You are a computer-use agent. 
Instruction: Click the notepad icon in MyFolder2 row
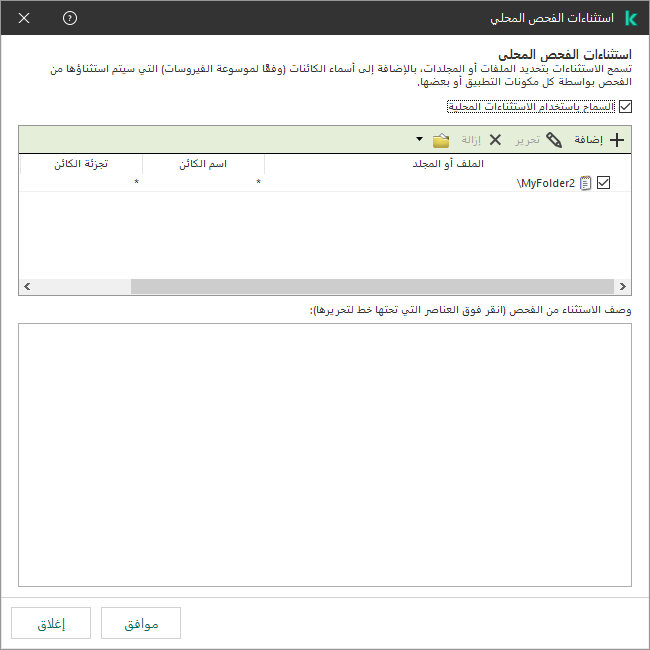[x=585, y=183]
